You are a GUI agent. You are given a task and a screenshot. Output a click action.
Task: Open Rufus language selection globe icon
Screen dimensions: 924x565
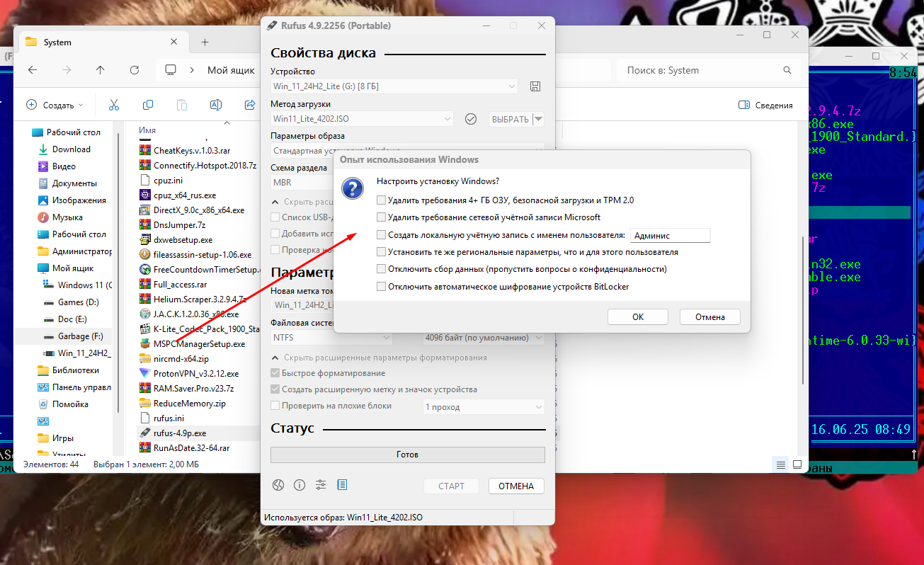coord(278,485)
